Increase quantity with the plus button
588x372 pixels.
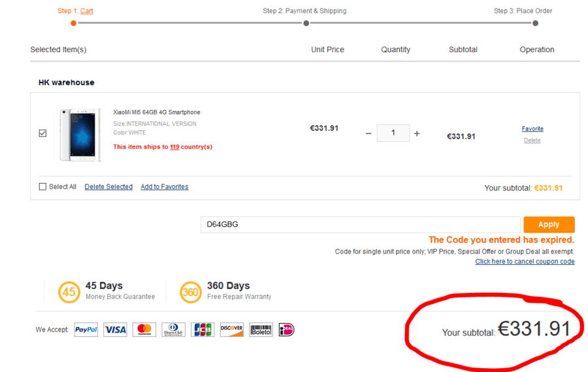(x=417, y=133)
